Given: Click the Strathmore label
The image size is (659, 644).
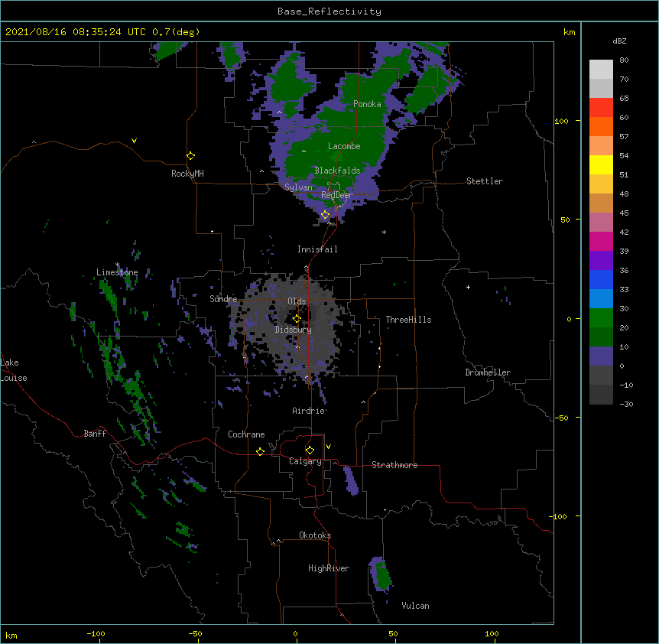Looking at the screenshot, I should 394,465.
